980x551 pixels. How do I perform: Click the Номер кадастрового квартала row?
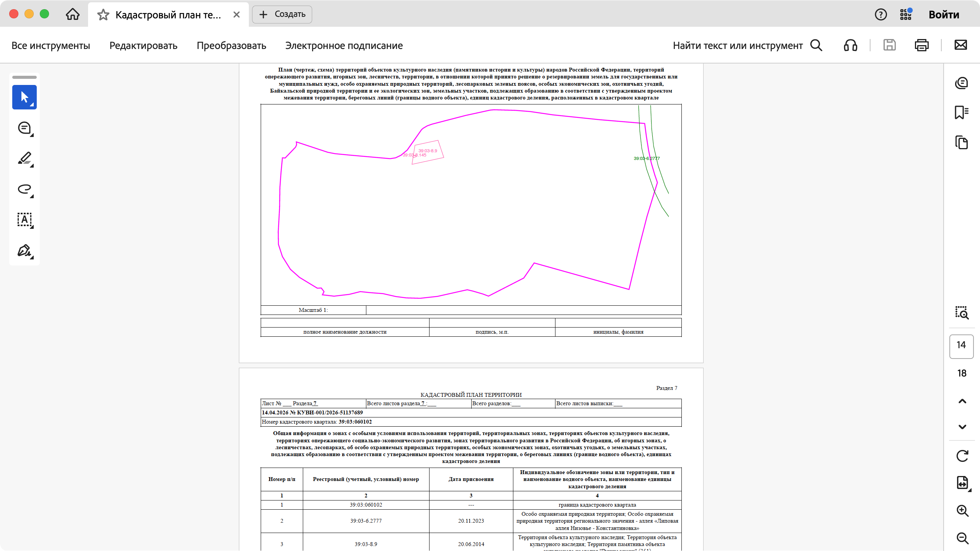(471, 422)
